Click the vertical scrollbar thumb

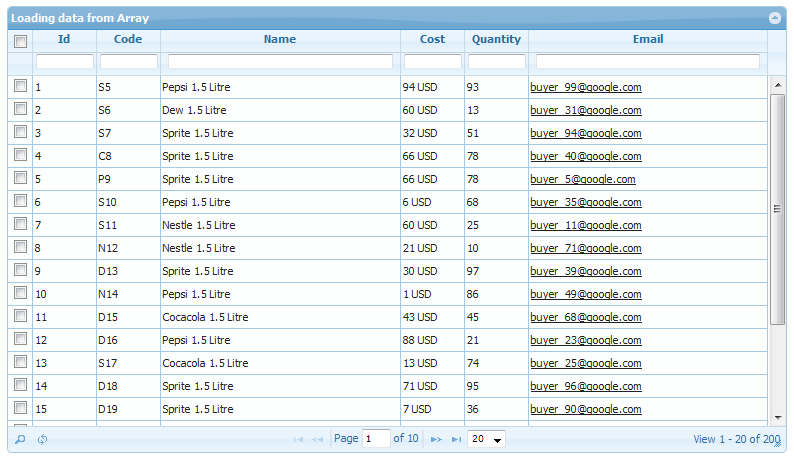pyautogui.click(x=778, y=208)
